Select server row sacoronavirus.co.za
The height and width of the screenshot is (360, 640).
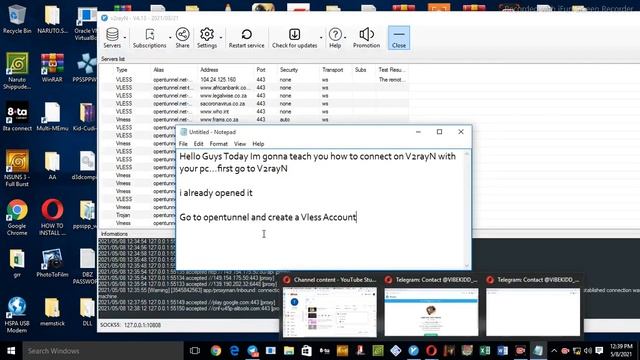(254, 104)
